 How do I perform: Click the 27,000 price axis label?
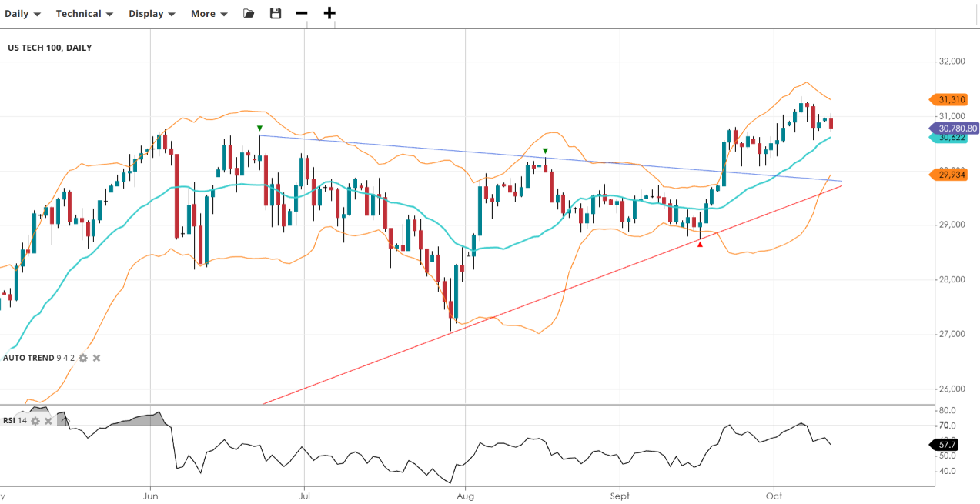tap(953, 334)
